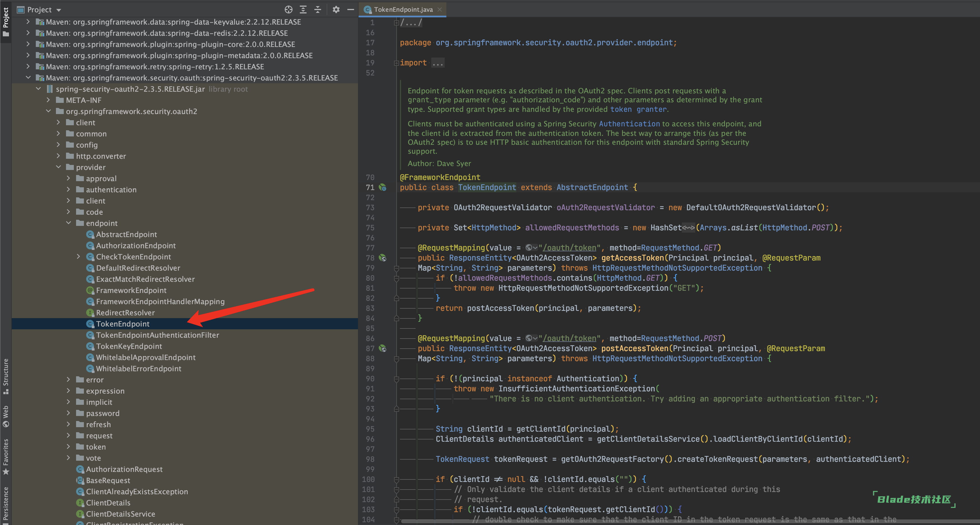The height and width of the screenshot is (525, 980).
Task: Select FrameworkEndpointHandlerMapping in the tree
Action: 160,301
